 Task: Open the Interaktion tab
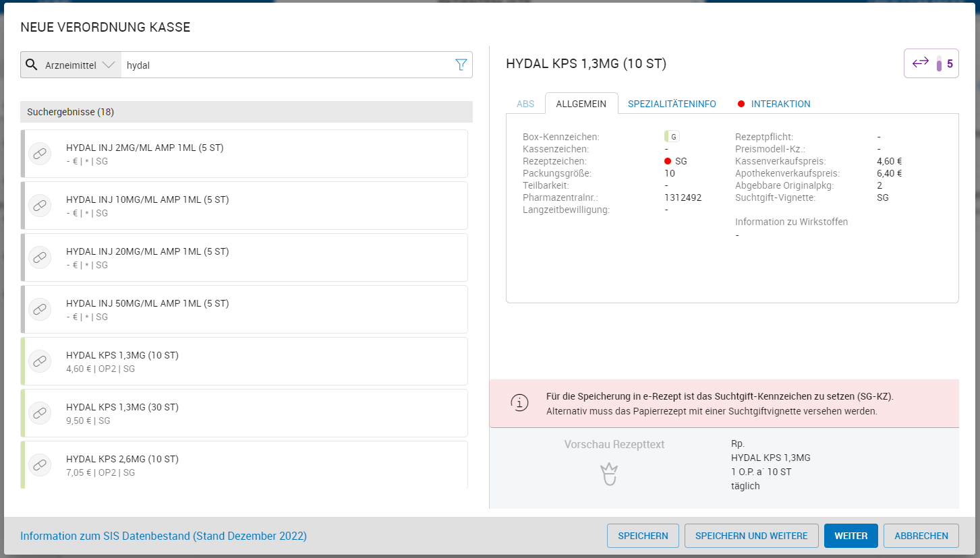point(780,104)
